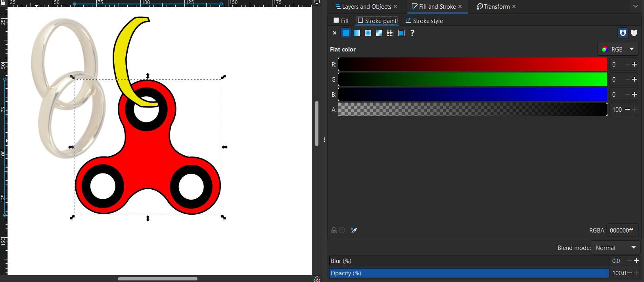The width and height of the screenshot is (644, 282).
Task: Remove stroke paint with the X icon
Action: click(x=335, y=33)
